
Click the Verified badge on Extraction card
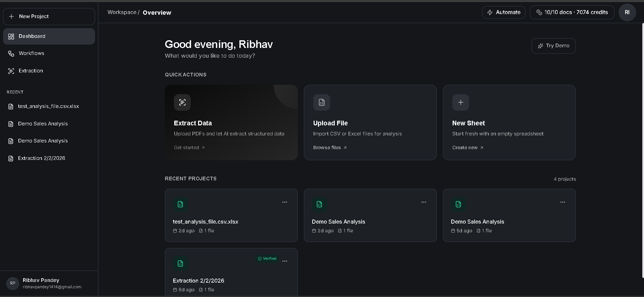[x=267, y=258]
